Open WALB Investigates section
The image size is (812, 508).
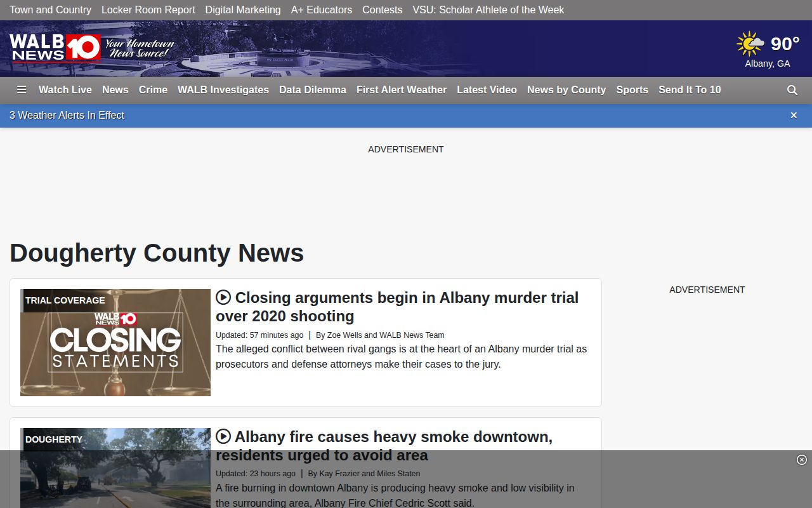pyautogui.click(x=223, y=90)
